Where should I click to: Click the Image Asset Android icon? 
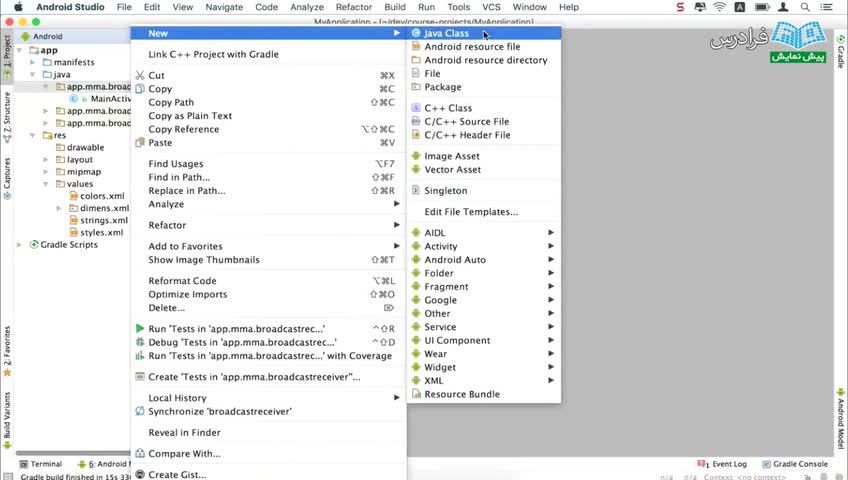416,156
